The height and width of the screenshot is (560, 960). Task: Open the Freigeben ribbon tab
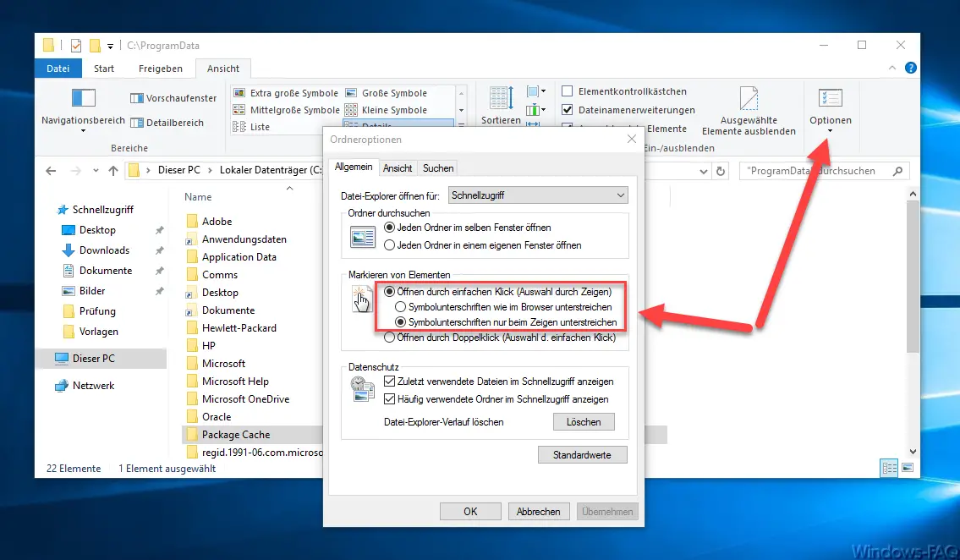pos(161,68)
